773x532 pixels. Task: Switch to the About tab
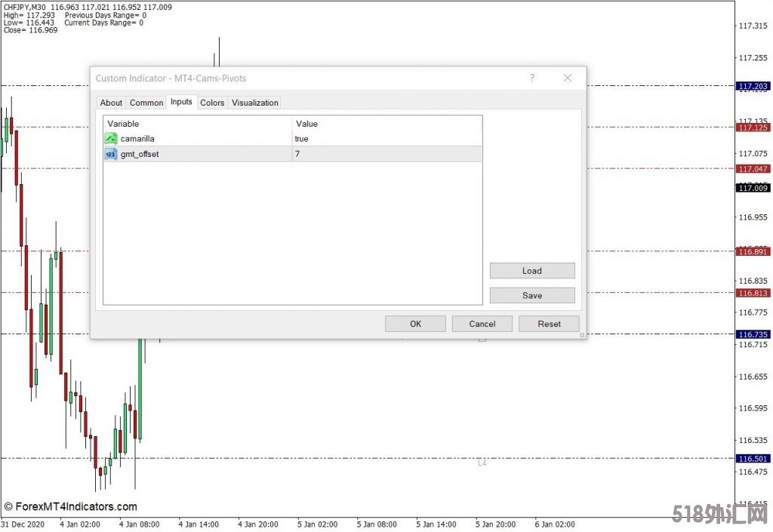click(x=111, y=103)
